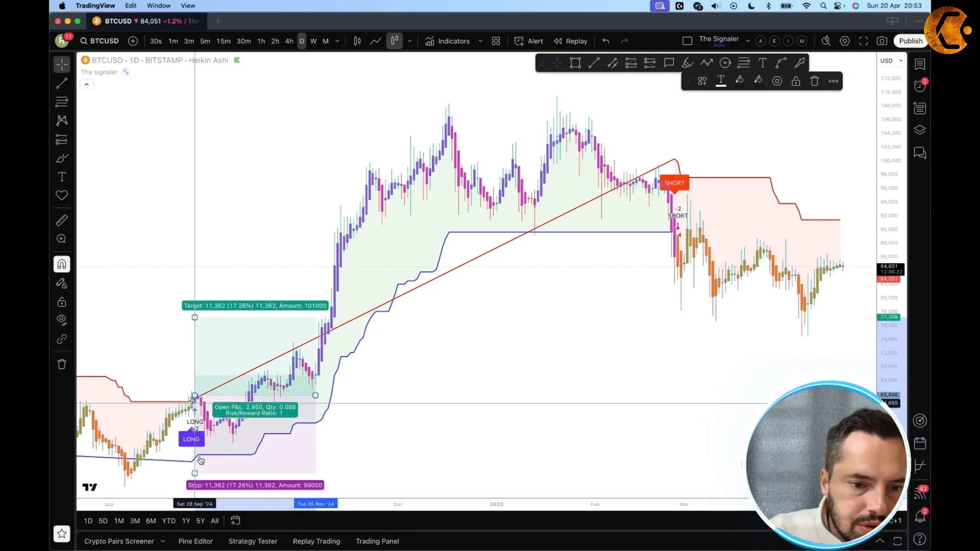Open the forecasting and measurement tools
Screen dimensions: 980x551
[62, 139]
